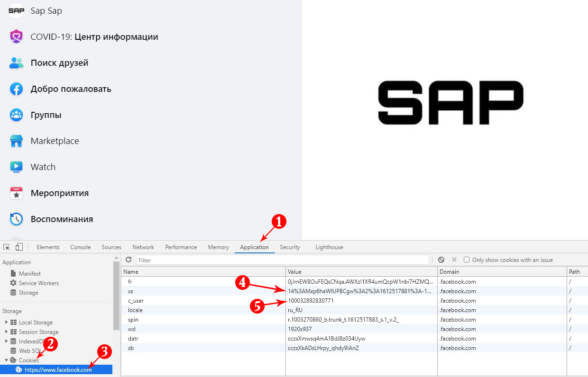The height and width of the screenshot is (377, 588).
Task: Sort cookies by Name column header
Action: pyautogui.click(x=203, y=272)
